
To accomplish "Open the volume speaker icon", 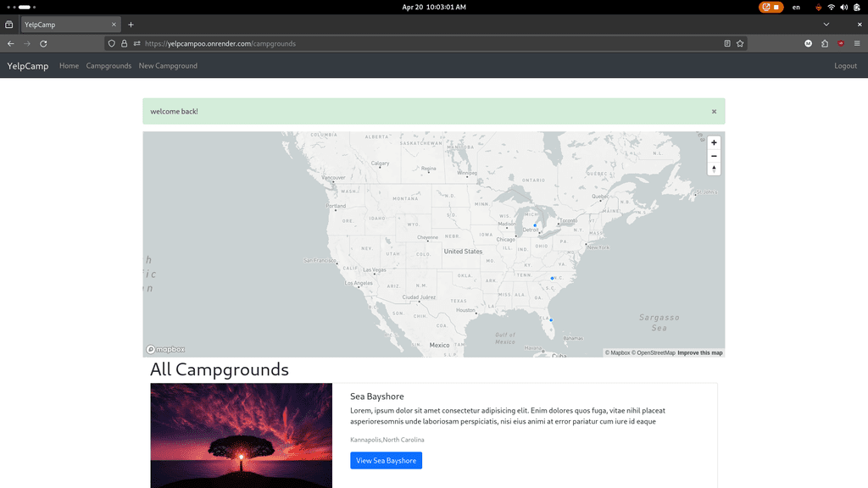I will pos(843,7).
